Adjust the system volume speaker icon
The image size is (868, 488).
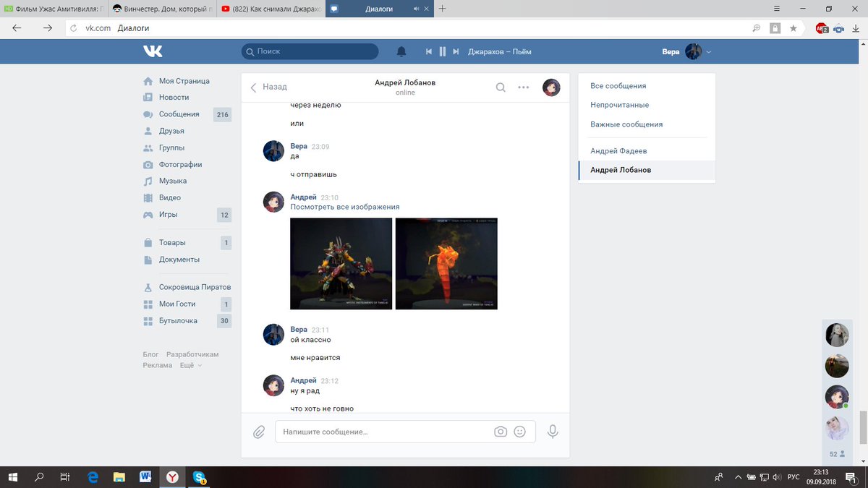[775, 477]
